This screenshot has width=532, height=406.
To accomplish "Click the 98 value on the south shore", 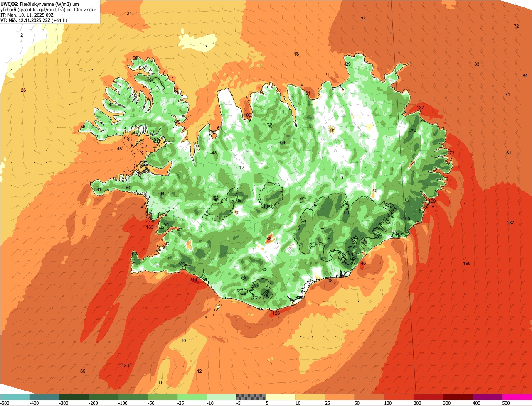I will click(x=330, y=281).
